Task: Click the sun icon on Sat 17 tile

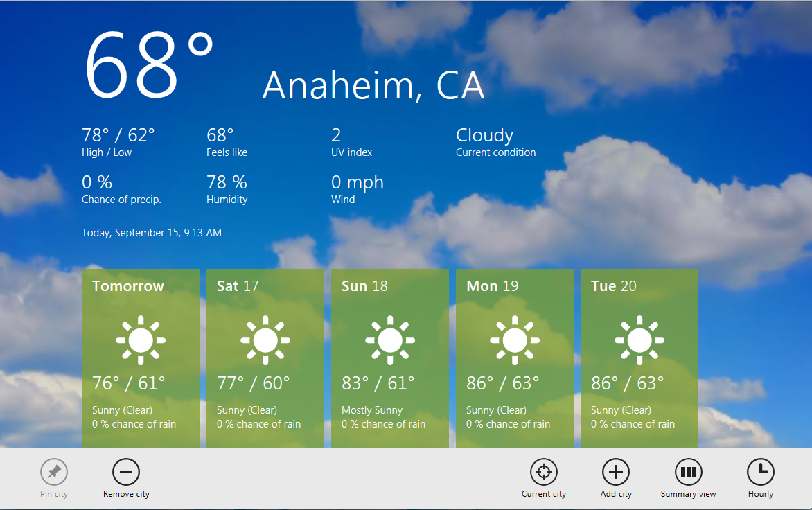Action: [x=265, y=340]
